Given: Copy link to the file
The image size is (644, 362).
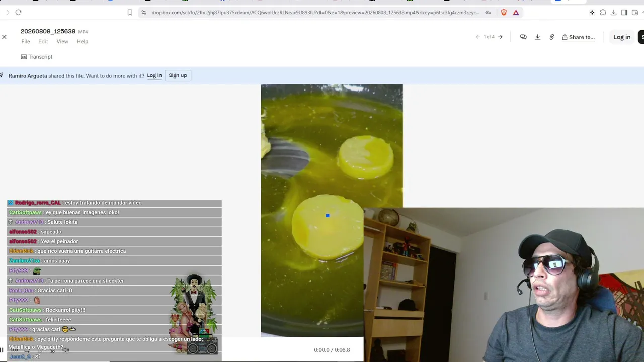Looking at the screenshot, I should coord(551,37).
